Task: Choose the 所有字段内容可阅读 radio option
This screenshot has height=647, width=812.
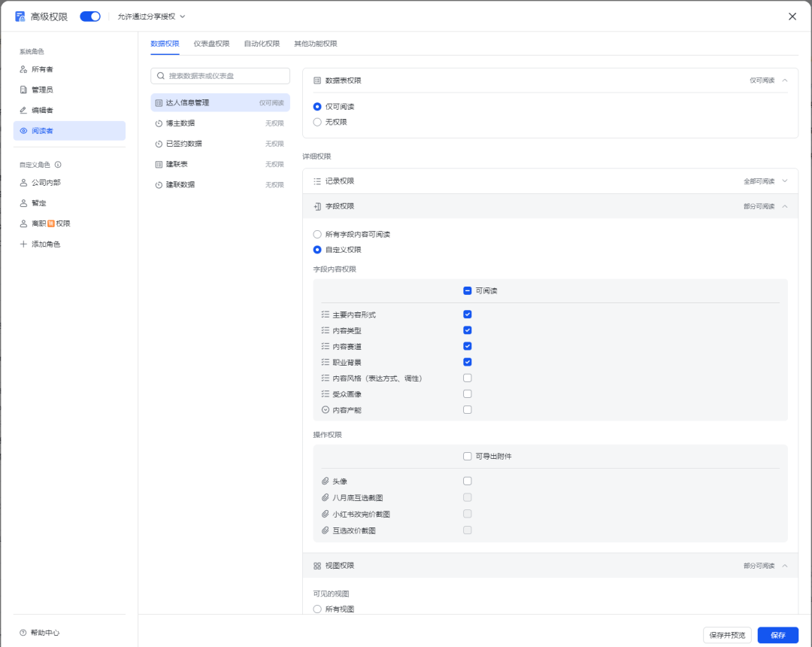Action: pyautogui.click(x=317, y=234)
